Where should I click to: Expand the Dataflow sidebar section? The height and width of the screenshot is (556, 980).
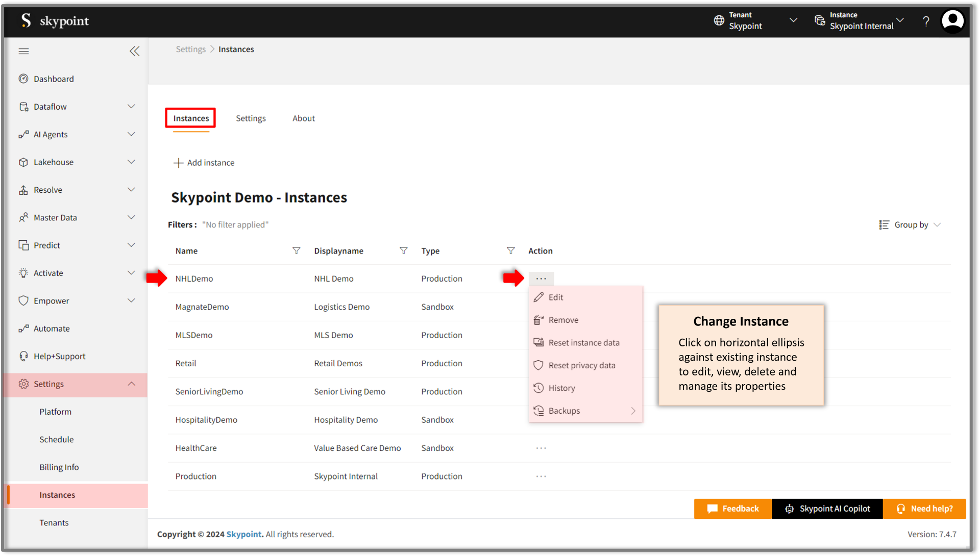(x=131, y=107)
